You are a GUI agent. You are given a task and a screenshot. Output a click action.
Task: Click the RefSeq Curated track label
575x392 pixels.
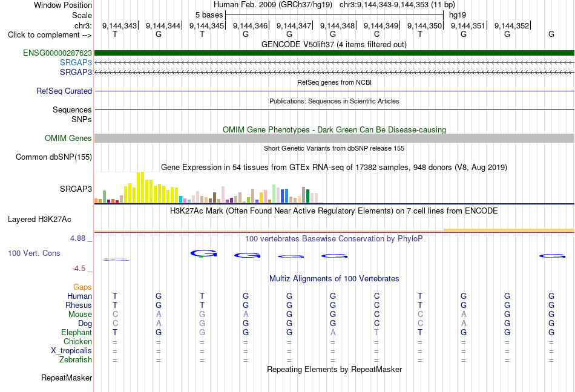(x=64, y=91)
